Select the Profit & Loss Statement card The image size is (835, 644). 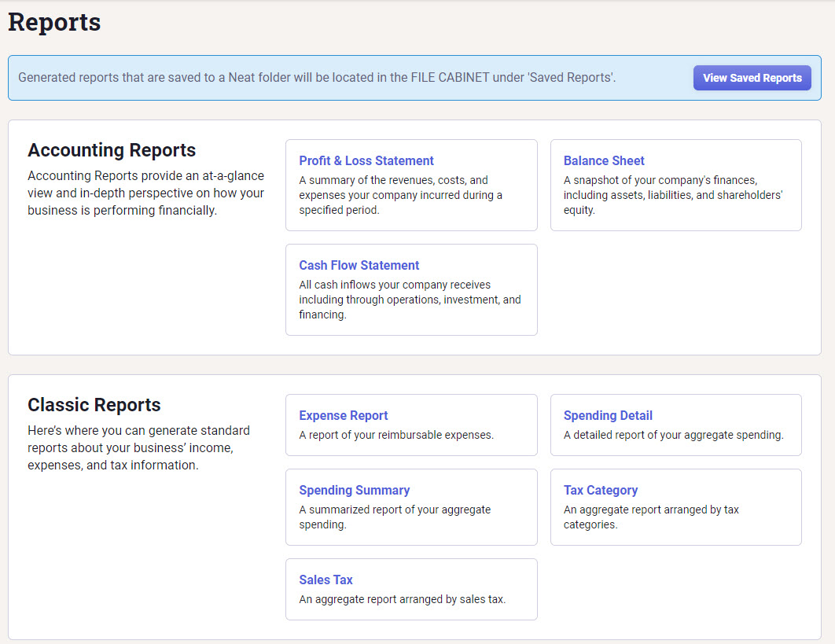(411, 185)
